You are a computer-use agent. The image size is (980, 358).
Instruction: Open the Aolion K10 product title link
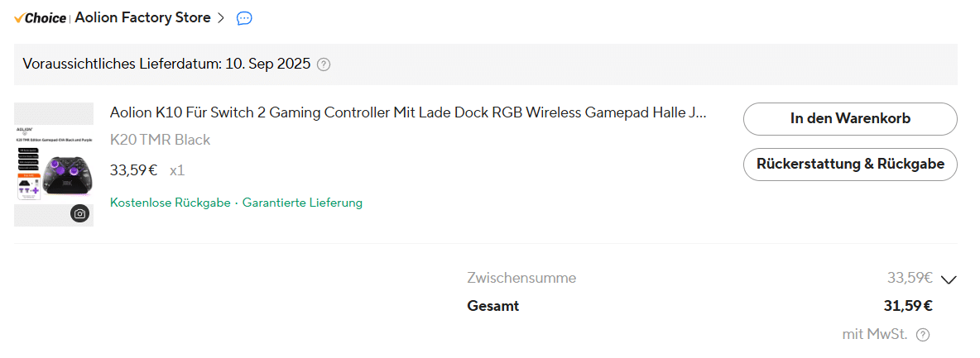[x=408, y=113]
